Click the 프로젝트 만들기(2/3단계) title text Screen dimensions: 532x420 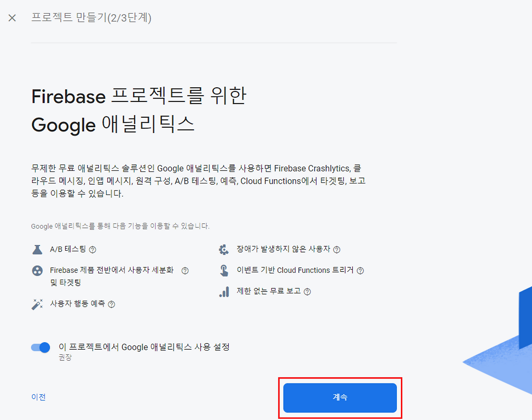click(91, 17)
